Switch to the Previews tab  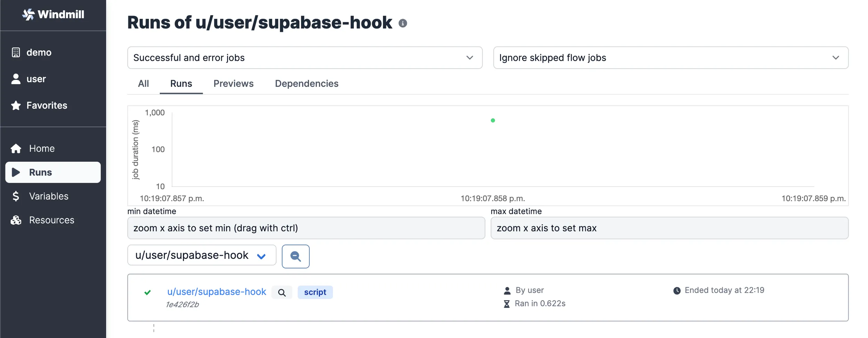point(233,84)
